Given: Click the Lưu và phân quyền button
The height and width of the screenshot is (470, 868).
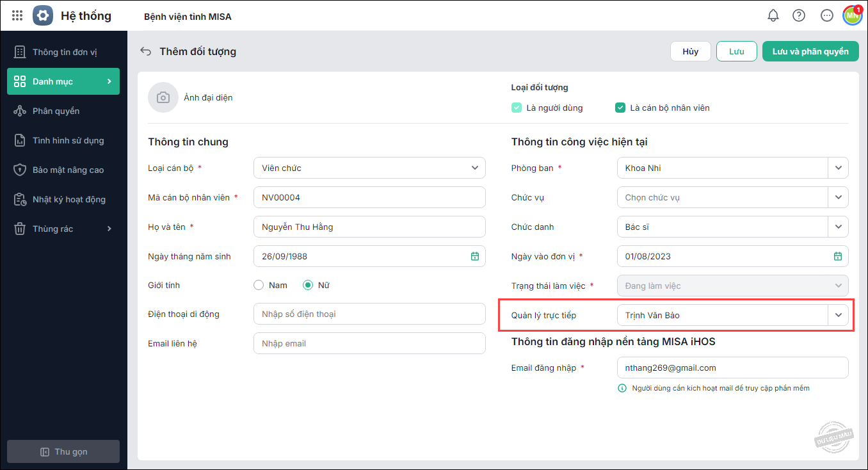Looking at the screenshot, I should click(x=810, y=51).
